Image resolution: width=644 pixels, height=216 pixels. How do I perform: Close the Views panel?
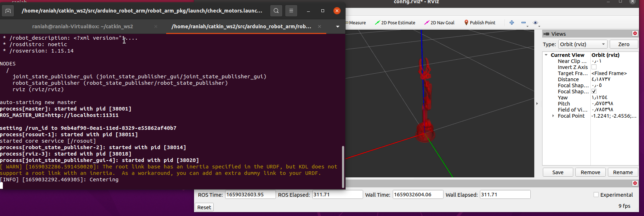click(x=635, y=33)
